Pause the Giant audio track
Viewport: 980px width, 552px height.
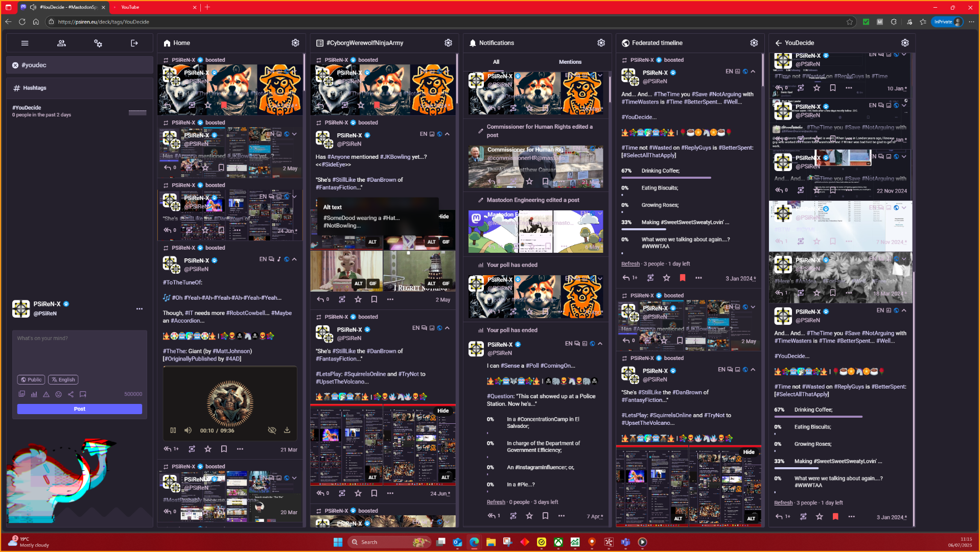coord(173,430)
